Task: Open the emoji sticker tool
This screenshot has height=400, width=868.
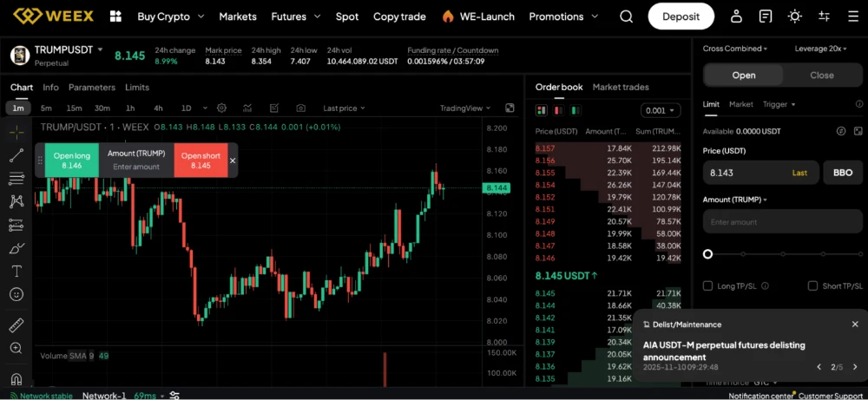Action: point(16,295)
